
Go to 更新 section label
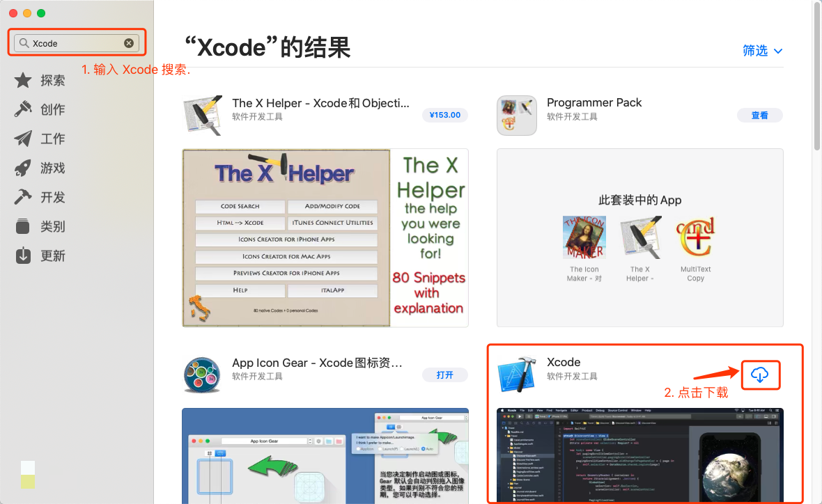52,255
